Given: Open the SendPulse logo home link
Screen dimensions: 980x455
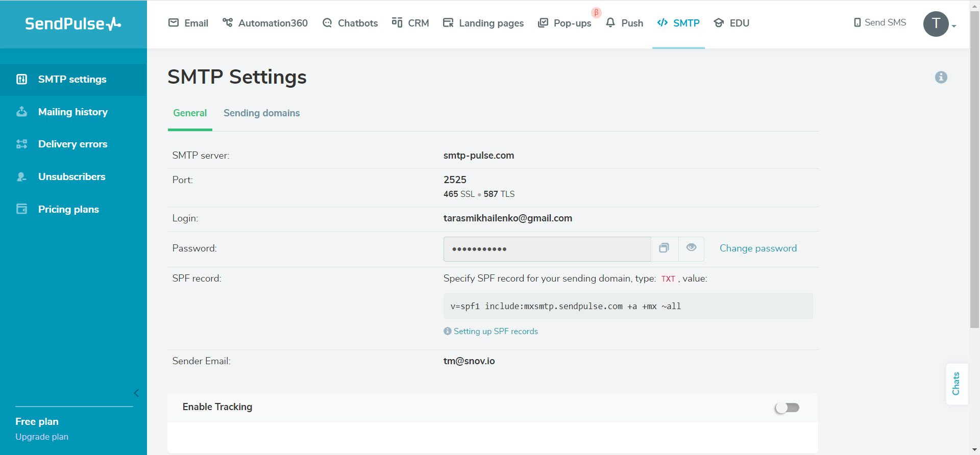Looking at the screenshot, I should click(x=73, y=23).
